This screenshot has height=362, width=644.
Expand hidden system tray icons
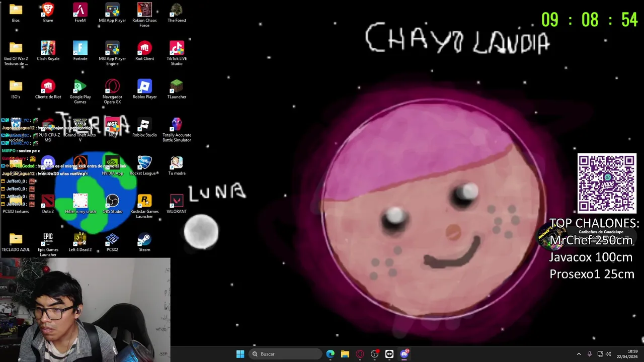pyautogui.click(x=579, y=354)
